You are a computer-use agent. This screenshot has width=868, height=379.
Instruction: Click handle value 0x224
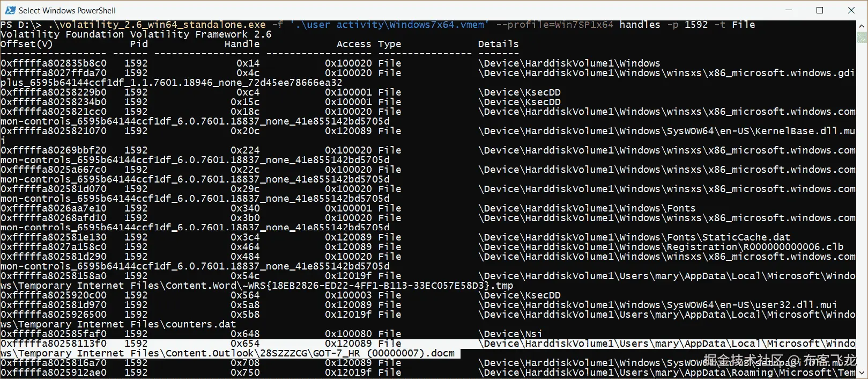245,150
